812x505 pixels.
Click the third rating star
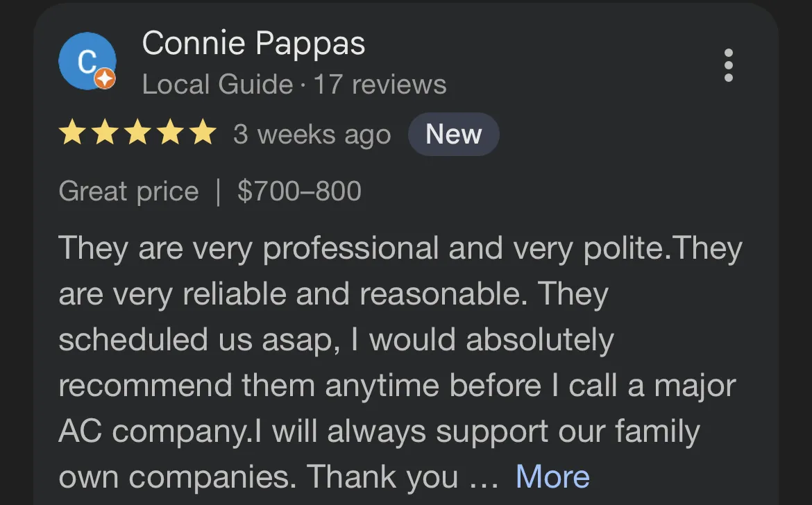pos(137,133)
